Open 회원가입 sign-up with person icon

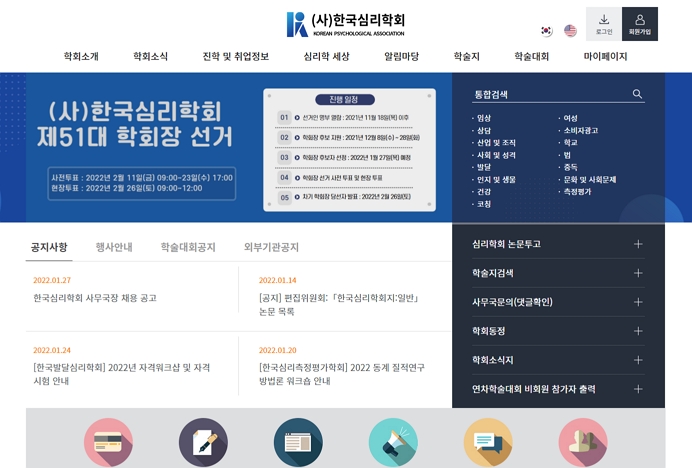coord(640,24)
